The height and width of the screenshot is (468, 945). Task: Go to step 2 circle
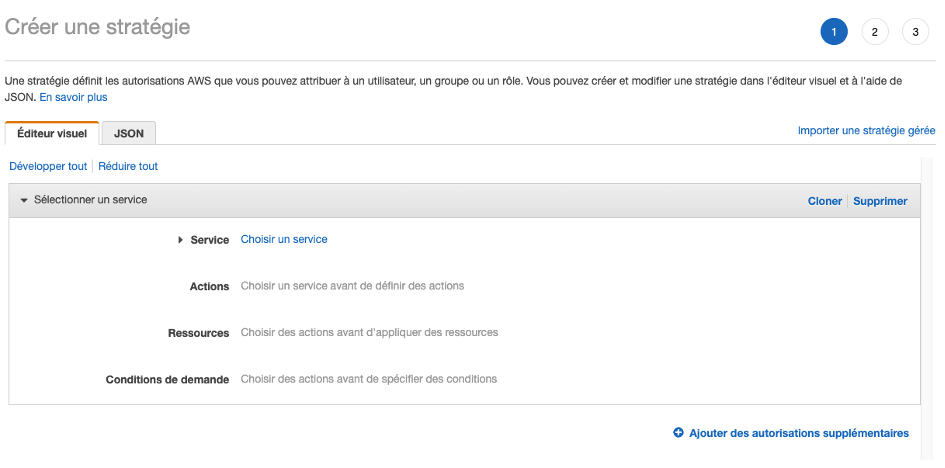(x=874, y=32)
